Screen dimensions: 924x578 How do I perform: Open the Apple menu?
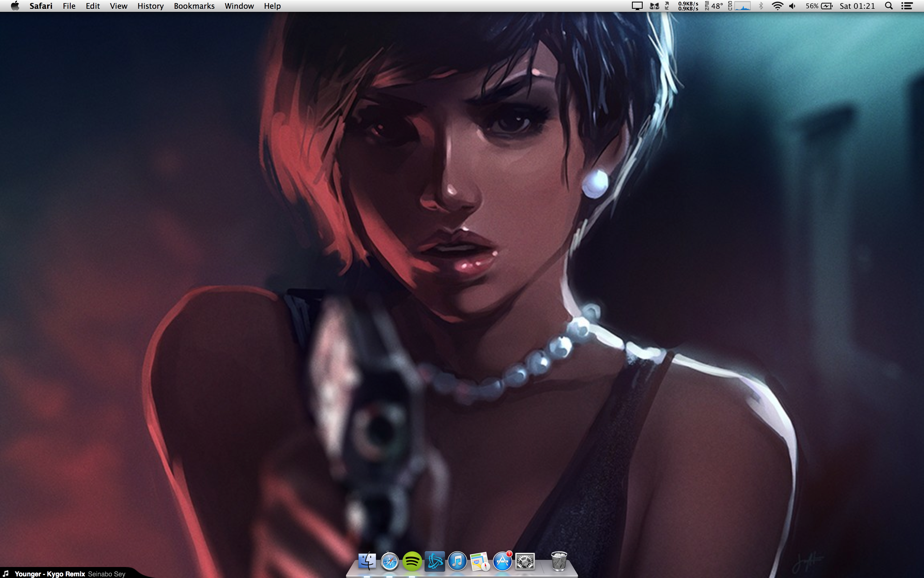(x=15, y=6)
